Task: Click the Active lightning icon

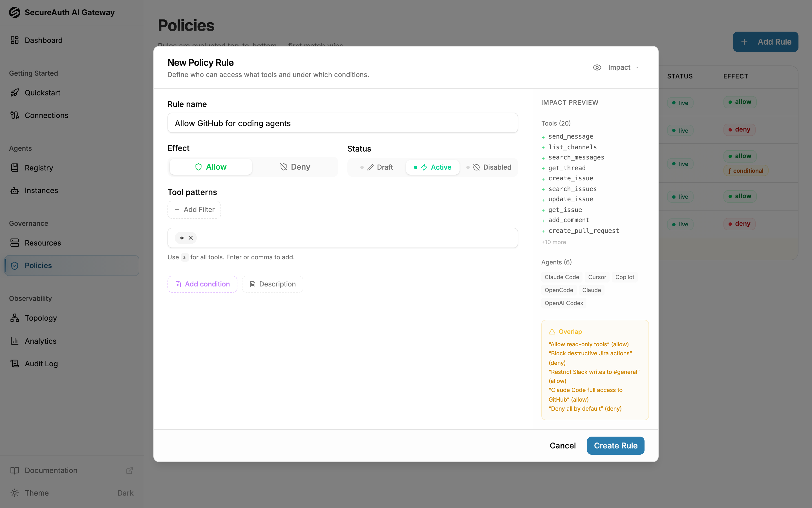Action: [424, 167]
